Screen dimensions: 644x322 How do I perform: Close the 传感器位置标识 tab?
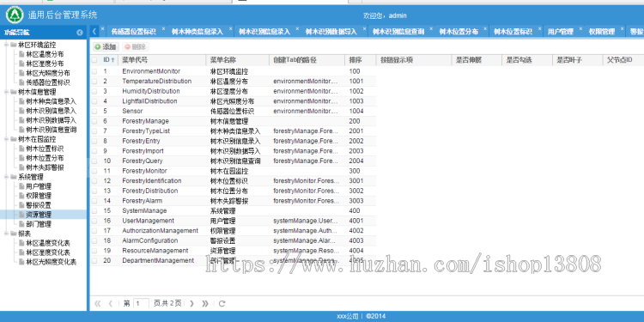point(163,29)
